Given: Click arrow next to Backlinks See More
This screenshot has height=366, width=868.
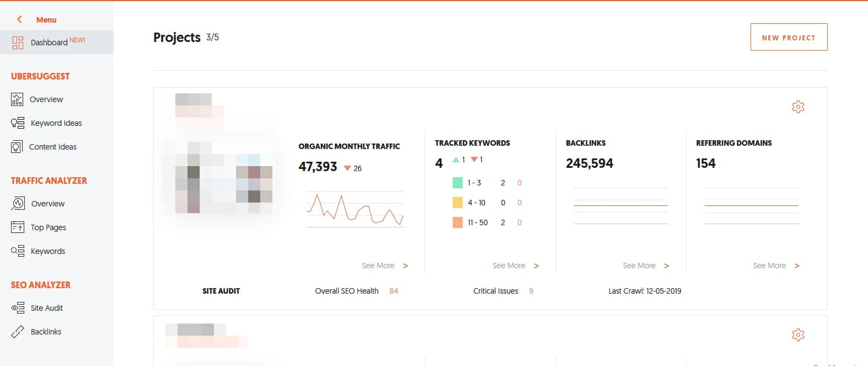Looking at the screenshot, I should coord(666,266).
